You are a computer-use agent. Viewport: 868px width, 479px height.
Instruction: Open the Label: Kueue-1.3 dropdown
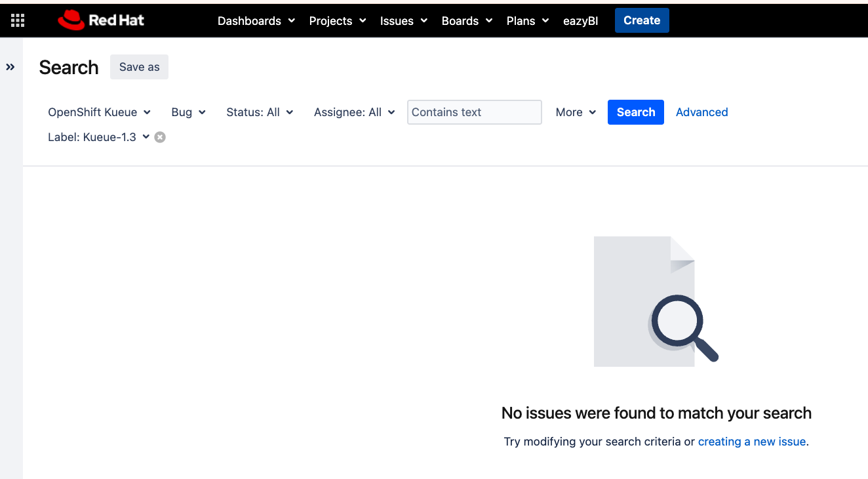98,137
